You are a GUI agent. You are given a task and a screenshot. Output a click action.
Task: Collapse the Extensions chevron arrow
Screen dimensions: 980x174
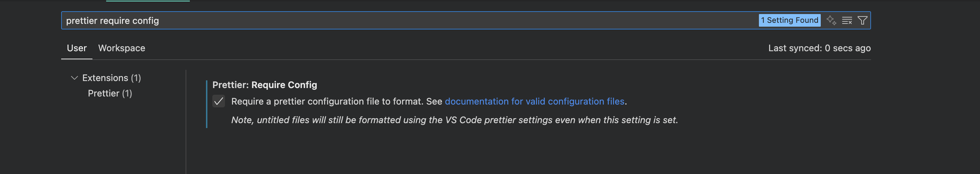(74, 78)
